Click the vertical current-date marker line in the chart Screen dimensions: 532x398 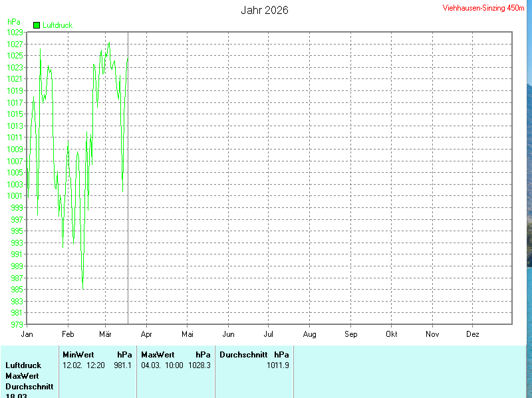[128, 199]
